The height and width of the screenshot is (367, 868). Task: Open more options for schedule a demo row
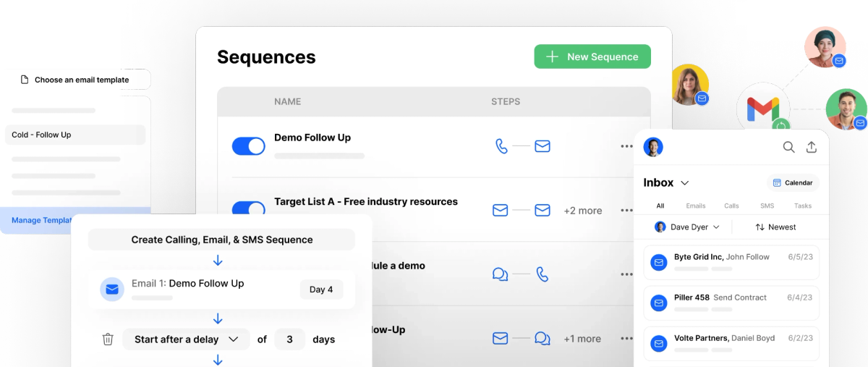point(626,274)
